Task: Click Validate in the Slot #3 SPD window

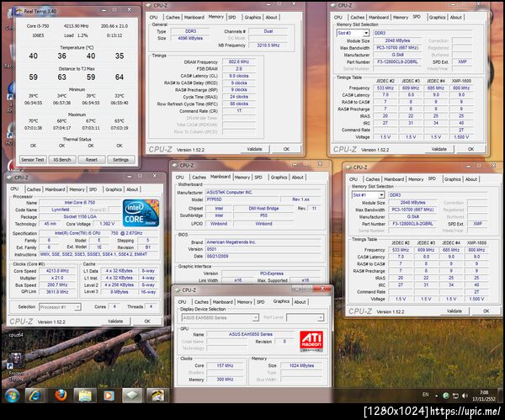Action: (439, 149)
